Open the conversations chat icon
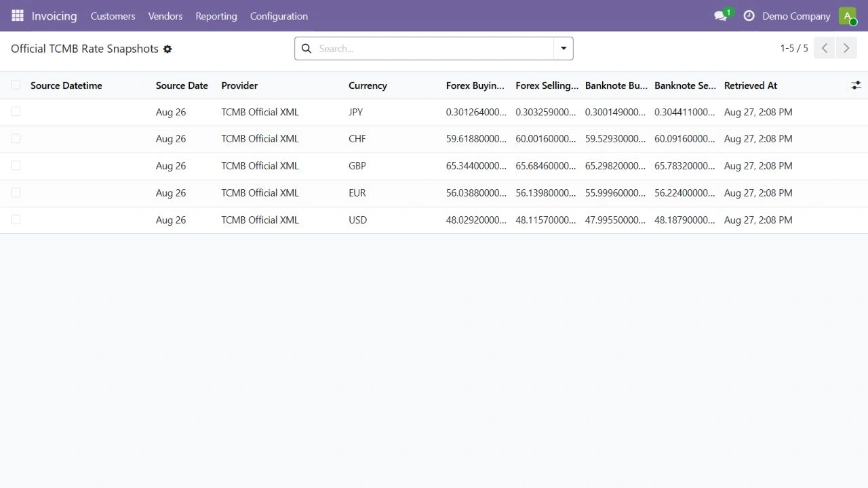Viewport: 868px width, 488px height. pos(721,16)
